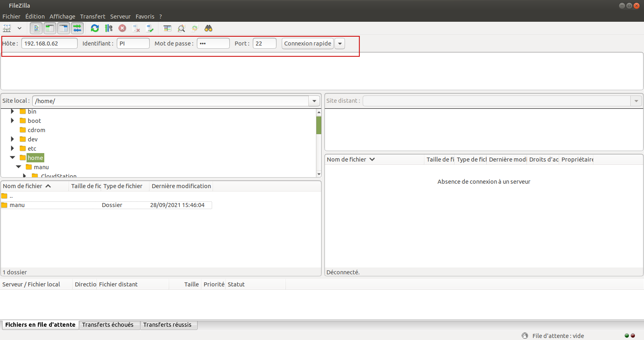Open the Site local path dropdown
This screenshot has height=340, width=644.
tap(314, 101)
